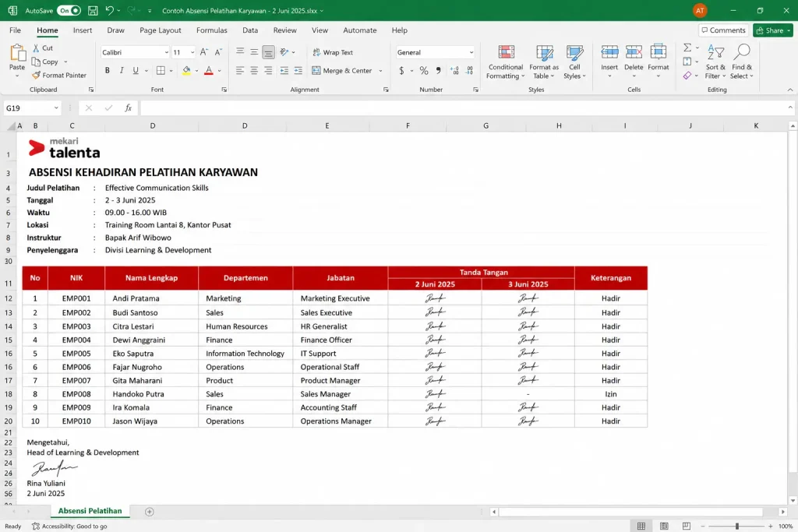Click the Insert cells button

point(609,62)
